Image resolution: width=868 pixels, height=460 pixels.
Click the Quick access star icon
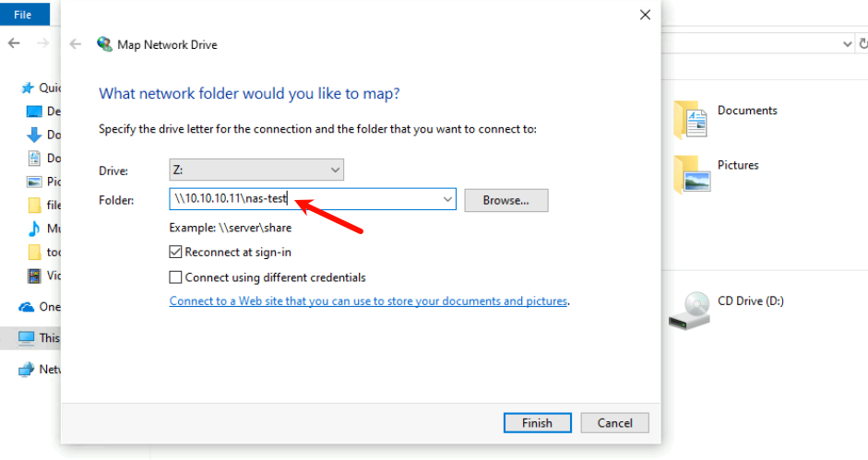pos(27,88)
